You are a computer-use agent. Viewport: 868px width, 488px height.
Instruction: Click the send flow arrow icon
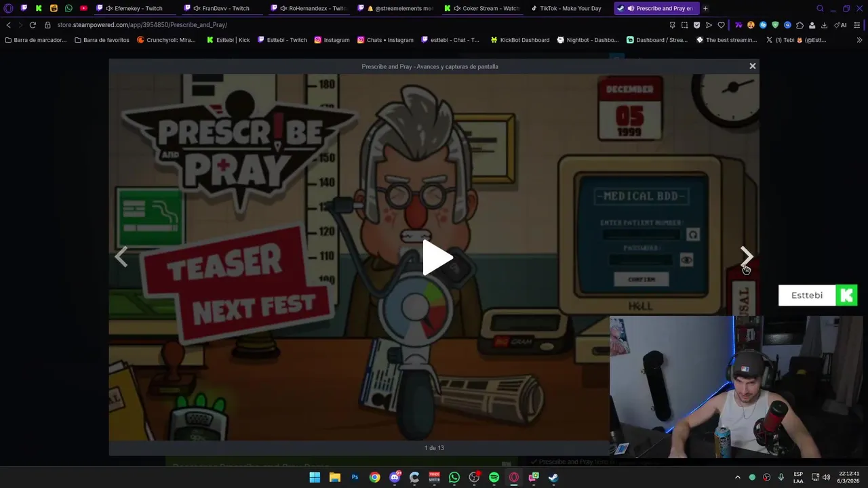(x=709, y=25)
